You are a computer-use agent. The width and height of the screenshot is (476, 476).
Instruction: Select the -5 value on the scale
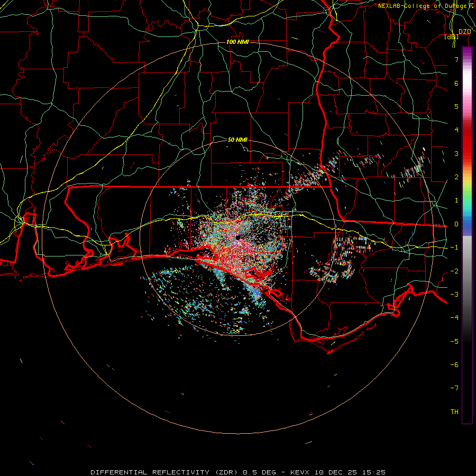[454, 342]
